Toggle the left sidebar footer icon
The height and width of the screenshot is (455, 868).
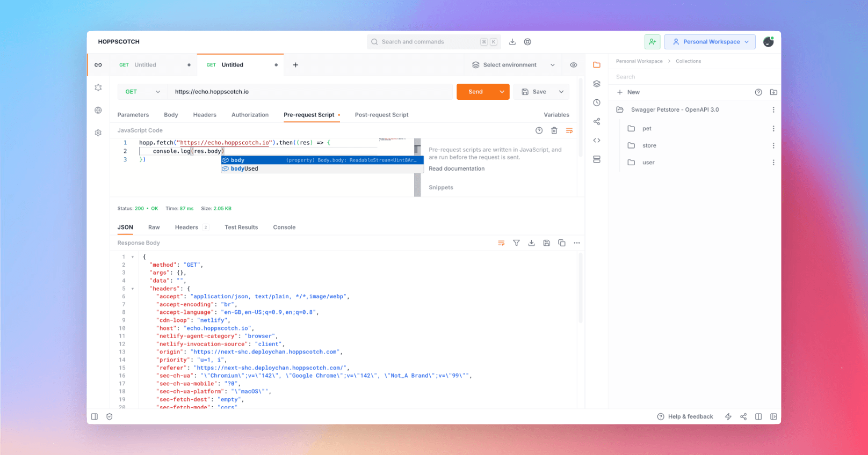point(95,417)
